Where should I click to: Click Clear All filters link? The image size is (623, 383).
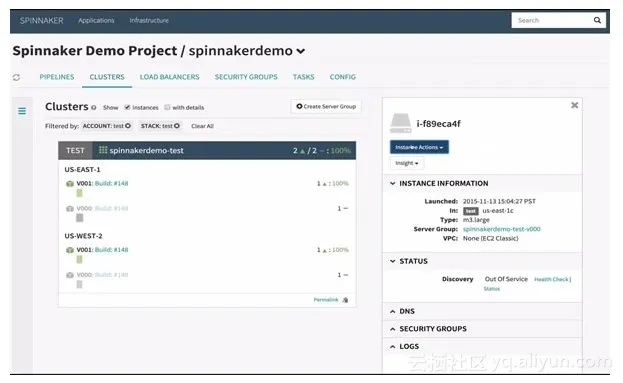203,126
